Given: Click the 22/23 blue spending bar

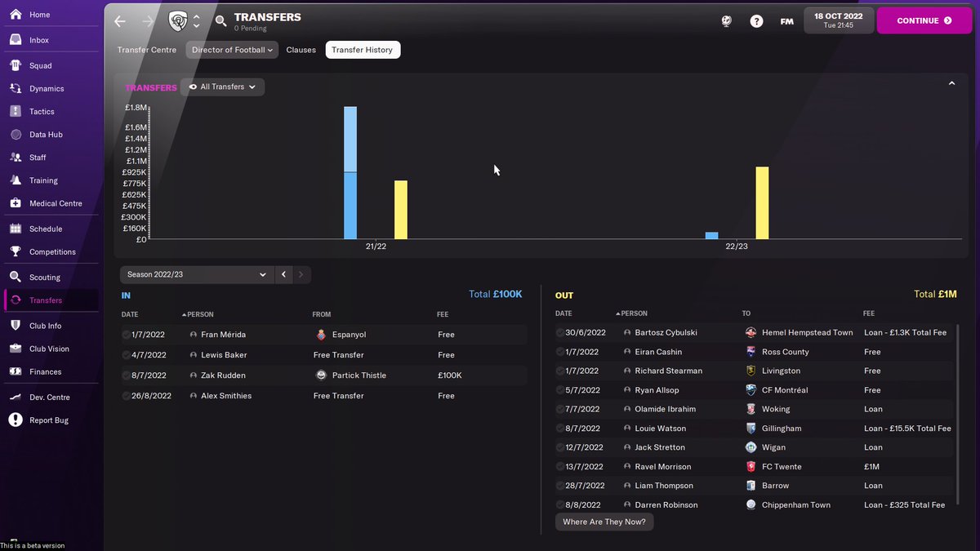Looking at the screenshot, I should (x=711, y=235).
